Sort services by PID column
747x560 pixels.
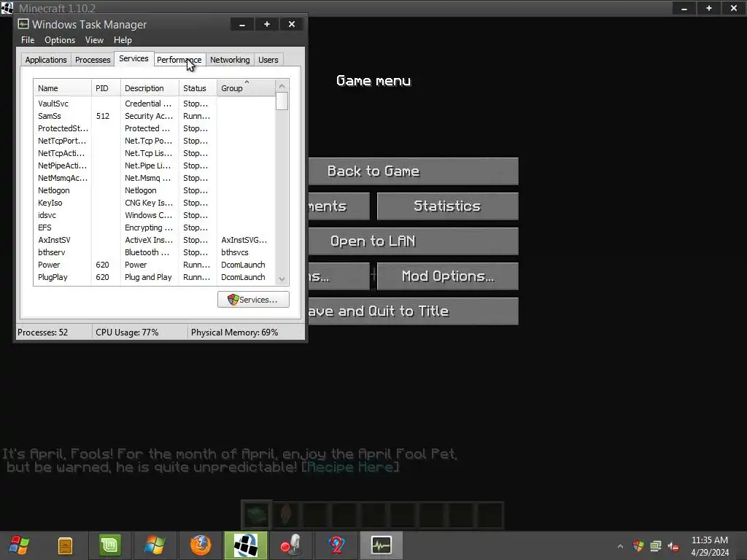106,88
